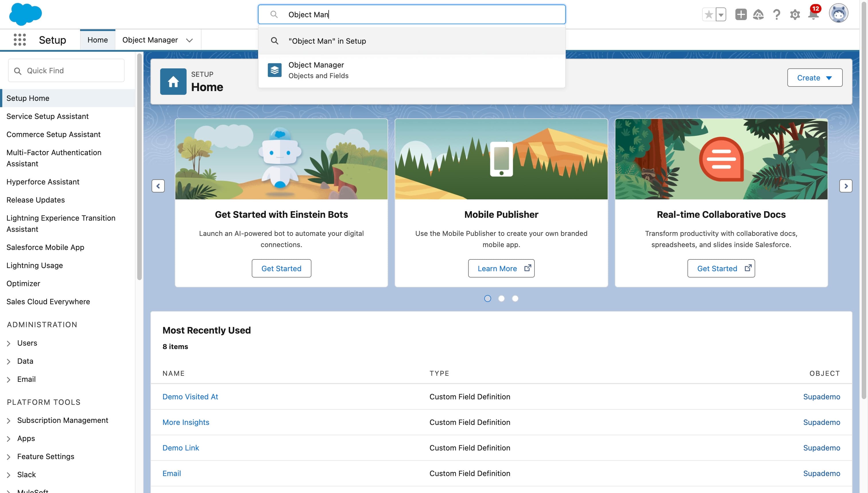This screenshot has width=868, height=493.
Task: Open the Help question mark icon
Action: point(776,15)
